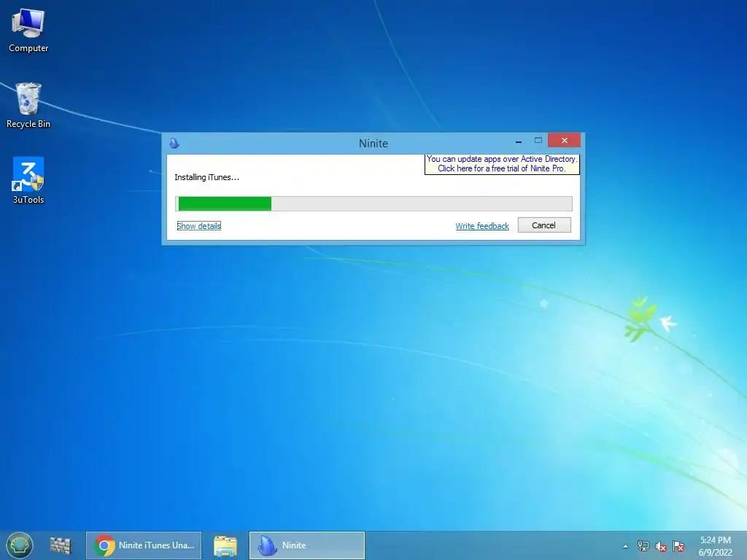Image resolution: width=747 pixels, height=560 pixels.
Task: Open the Computer desktop icon
Action: click(x=28, y=31)
